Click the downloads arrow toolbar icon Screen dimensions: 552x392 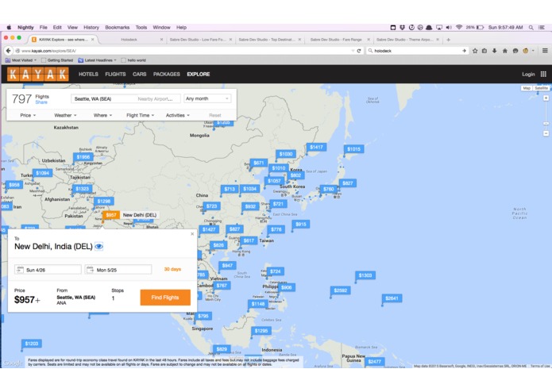point(495,51)
